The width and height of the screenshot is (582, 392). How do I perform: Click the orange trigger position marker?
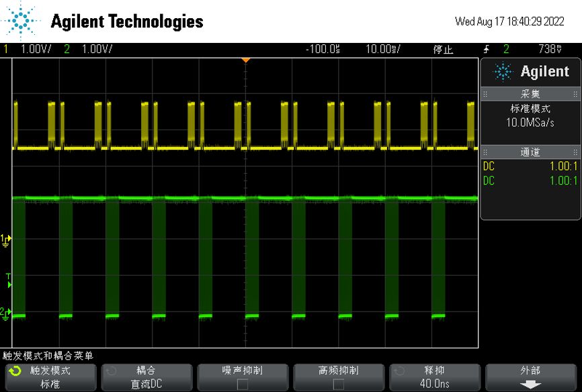[246, 60]
